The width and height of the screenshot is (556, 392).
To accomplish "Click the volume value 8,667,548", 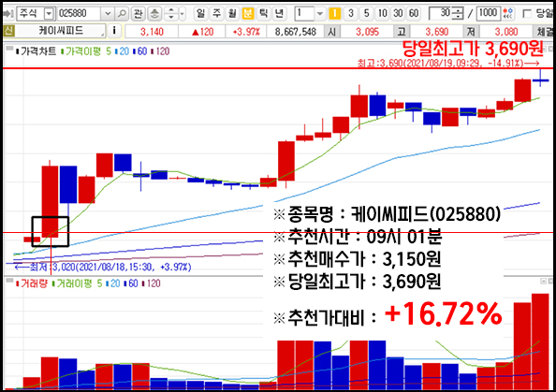I will point(296,32).
